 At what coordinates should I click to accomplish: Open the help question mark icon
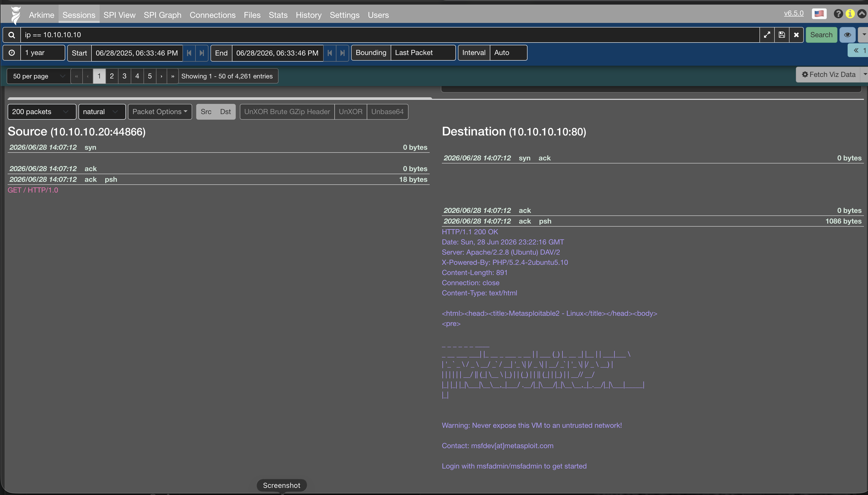[838, 14]
